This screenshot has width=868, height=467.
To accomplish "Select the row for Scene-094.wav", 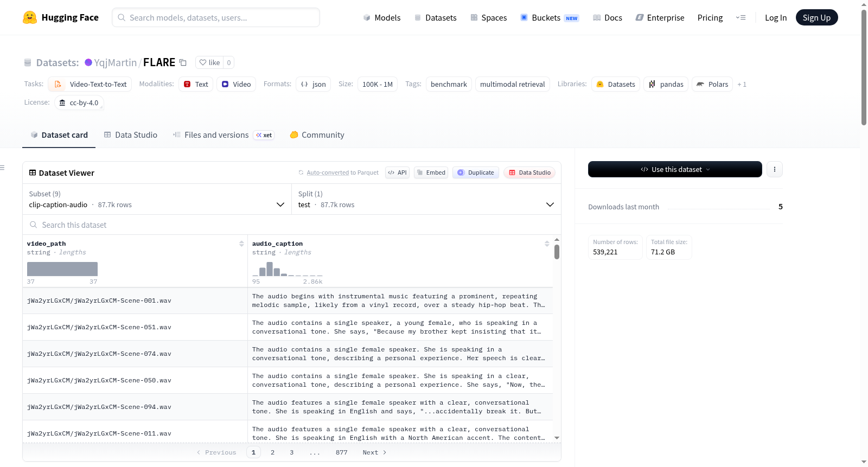I will click(288, 407).
